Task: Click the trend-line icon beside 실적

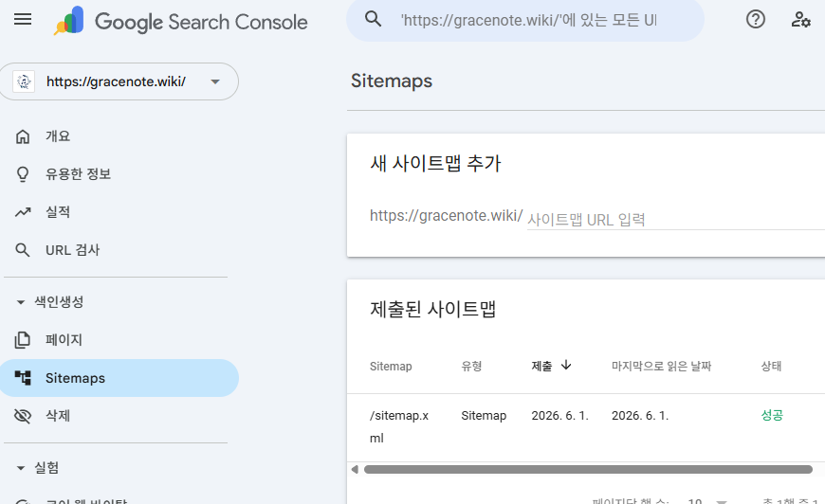Action: tap(23, 212)
